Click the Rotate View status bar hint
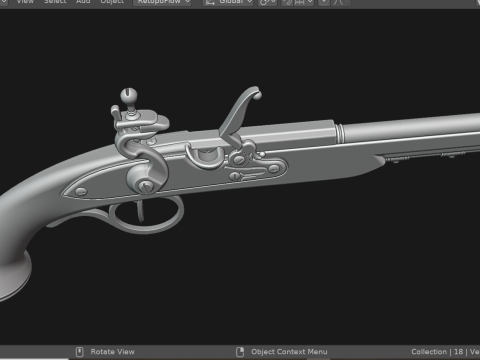Viewport: 480px width, 360px height. click(x=112, y=352)
